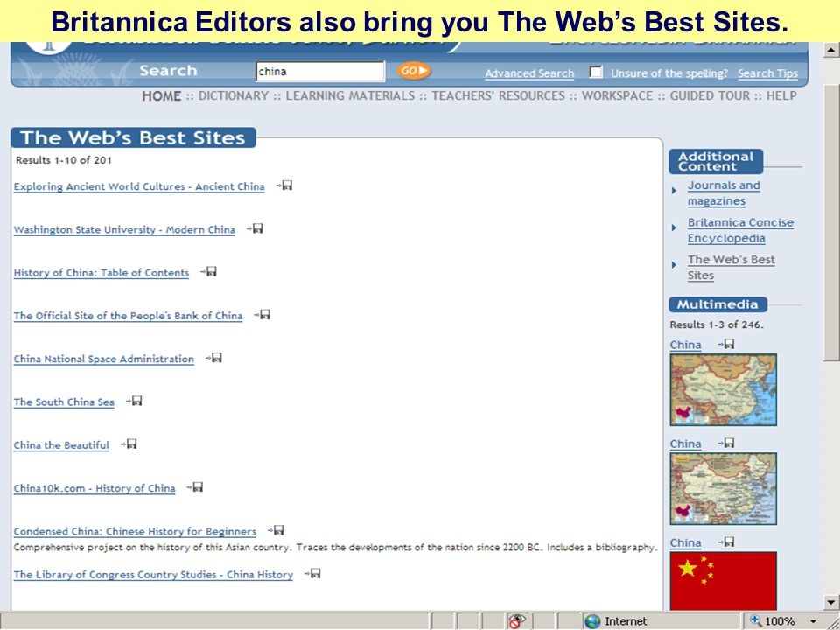The image size is (840, 630).
Task: Save the China National Space Administration result
Action: pyautogui.click(x=214, y=358)
